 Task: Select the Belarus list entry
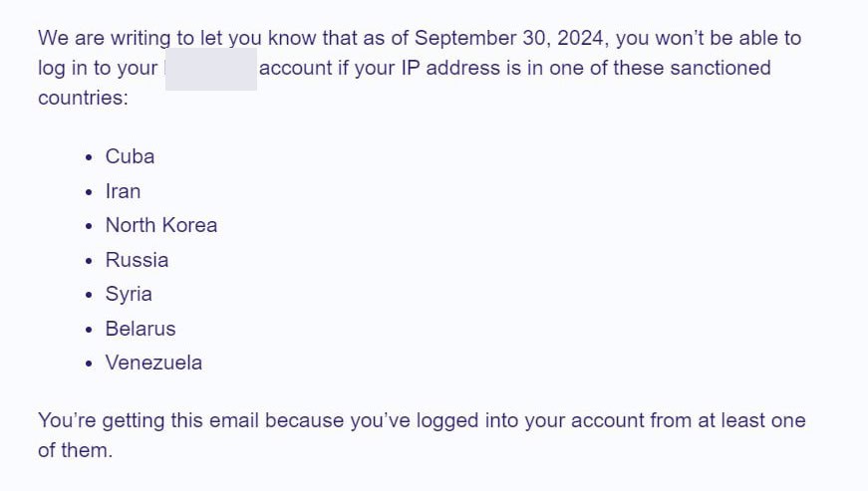[x=140, y=329]
